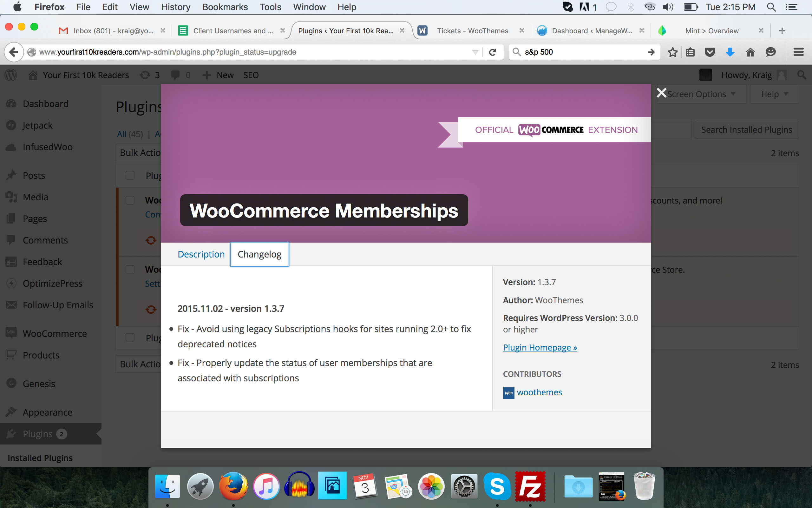Click the admin bar search magnifier
The height and width of the screenshot is (508, 812).
[x=802, y=75]
